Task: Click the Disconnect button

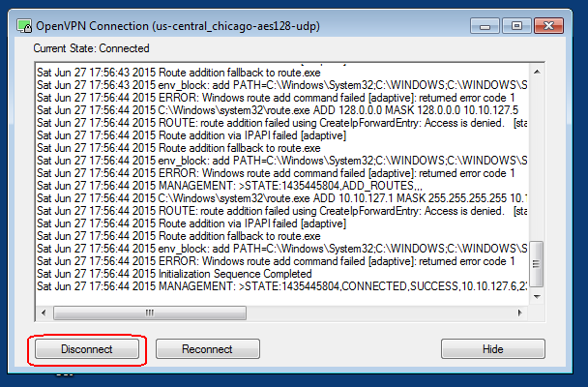Action: coord(87,349)
